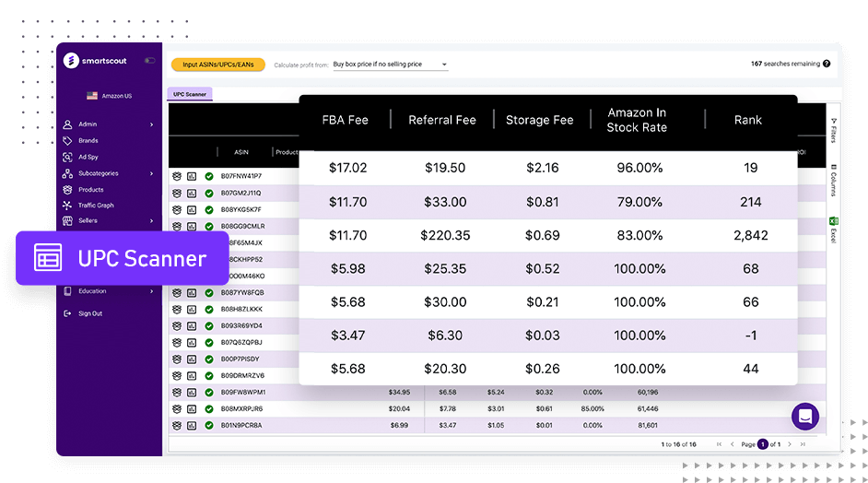Click the SmartScout logo
Image resolution: width=868 pixels, height=483 pixels.
(x=95, y=61)
